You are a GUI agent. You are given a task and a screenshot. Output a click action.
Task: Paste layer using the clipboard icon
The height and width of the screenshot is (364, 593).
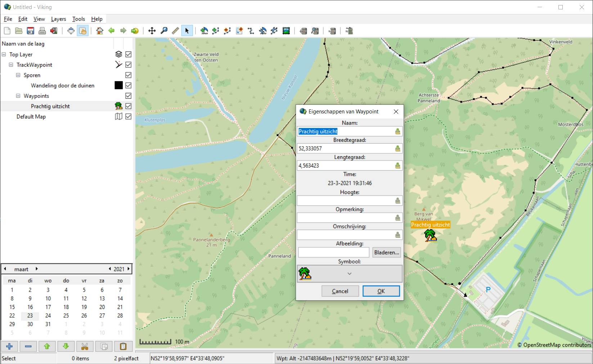[x=123, y=346]
